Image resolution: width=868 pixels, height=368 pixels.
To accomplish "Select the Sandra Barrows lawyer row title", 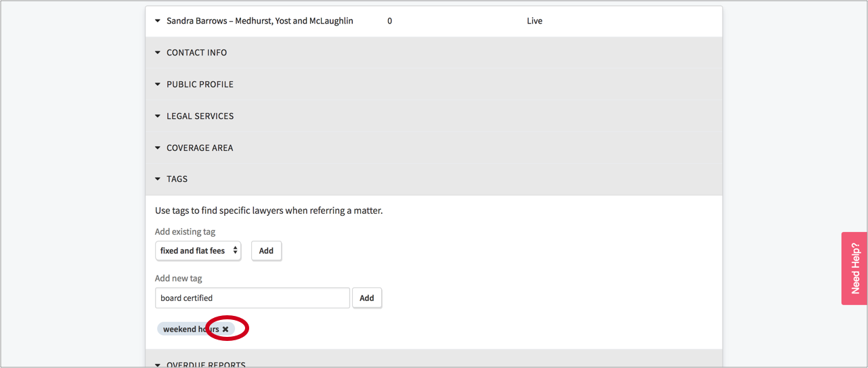I will tap(259, 21).
